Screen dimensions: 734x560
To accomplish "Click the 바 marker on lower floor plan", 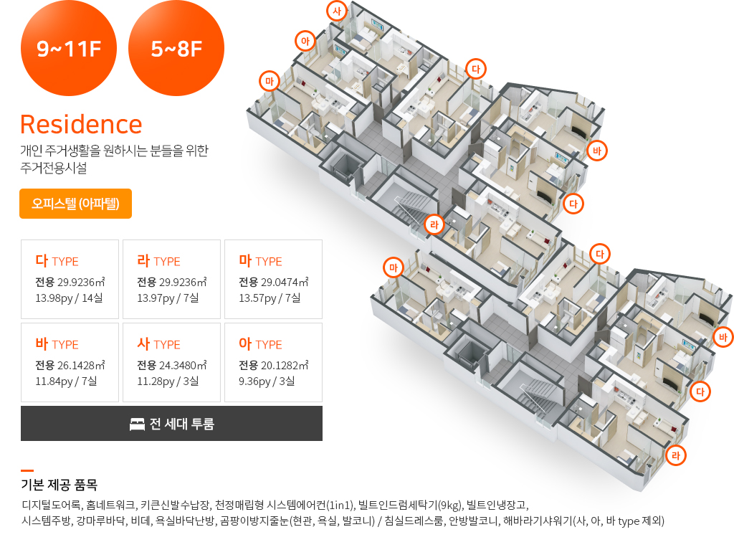I will (723, 337).
